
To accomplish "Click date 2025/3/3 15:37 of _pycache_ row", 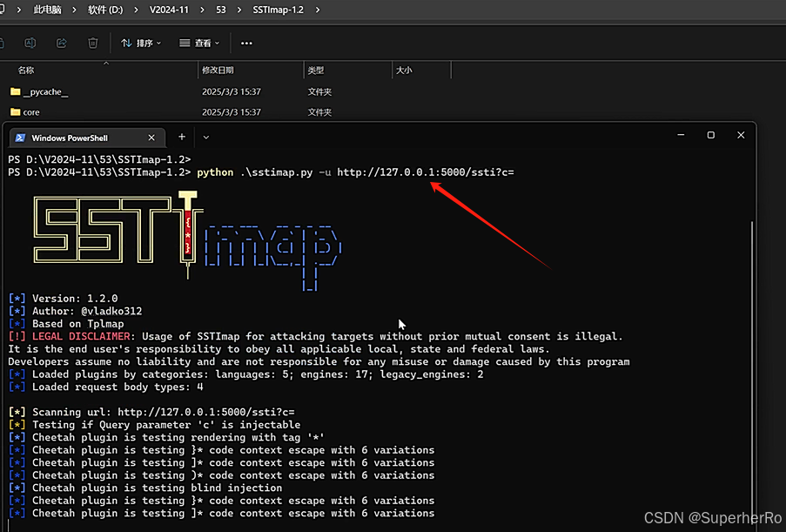I will click(x=231, y=91).
